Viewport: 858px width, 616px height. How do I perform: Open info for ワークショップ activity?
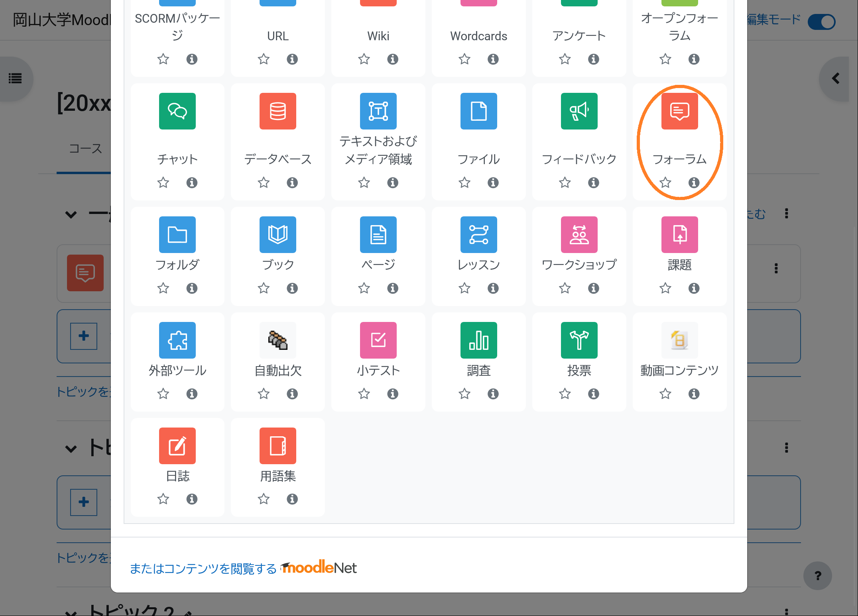click(x=594, y=288)
